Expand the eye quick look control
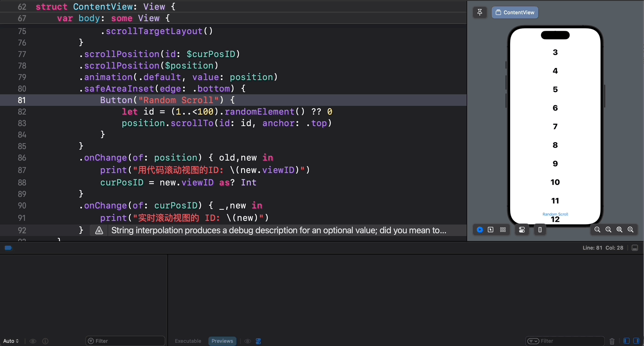 coord(247,341)
